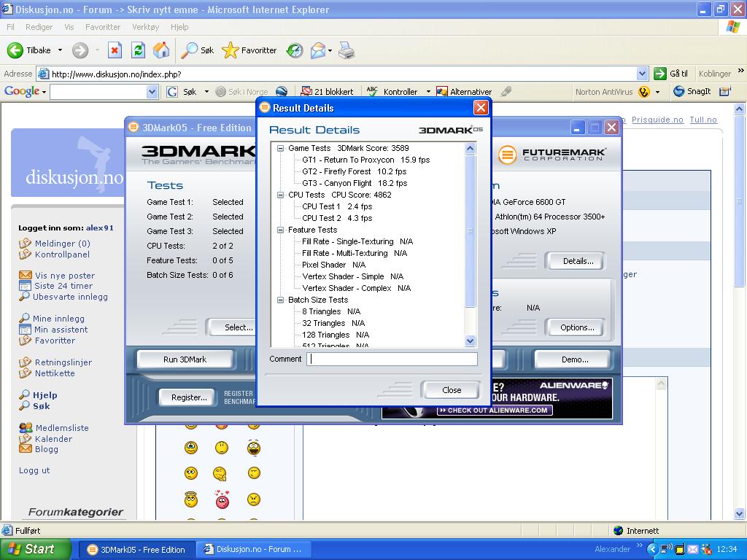Screen dimensions: 747x560
Task: Open the address bar dropdown arrow
Action: point(642,74)
